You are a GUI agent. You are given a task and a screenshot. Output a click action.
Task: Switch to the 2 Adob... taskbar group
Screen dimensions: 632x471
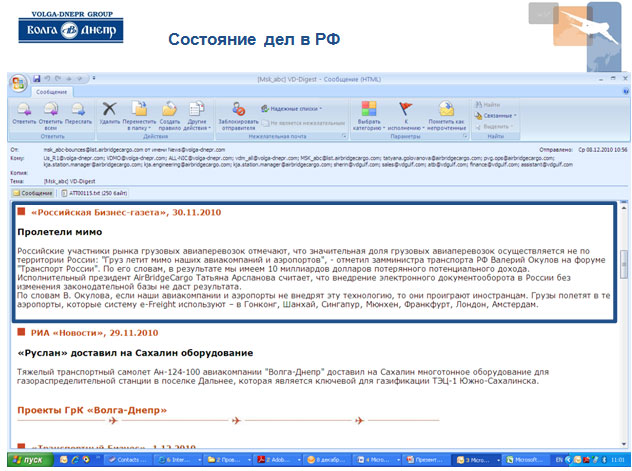[278, 460]
